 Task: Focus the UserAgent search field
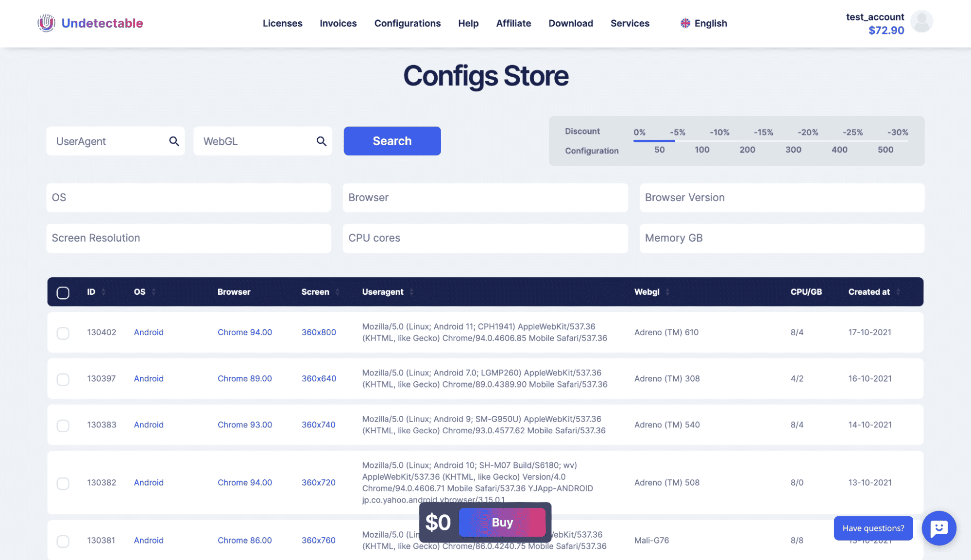pos(116,141)
